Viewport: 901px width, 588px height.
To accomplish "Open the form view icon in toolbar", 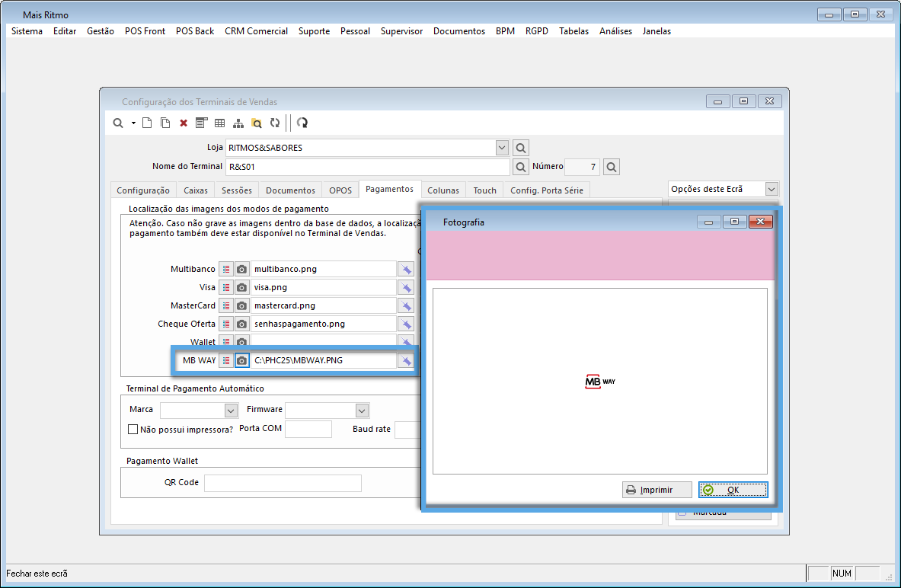I will 201,123.
